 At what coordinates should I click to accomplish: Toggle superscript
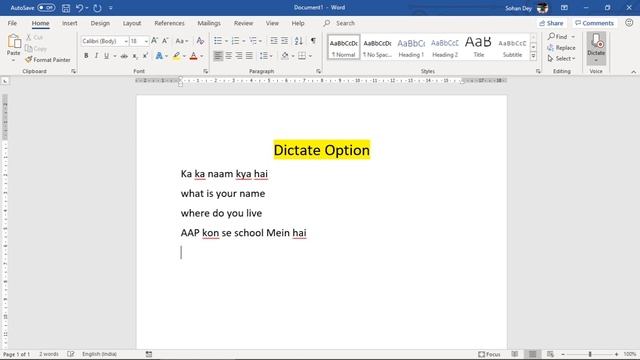coord(145,56)
